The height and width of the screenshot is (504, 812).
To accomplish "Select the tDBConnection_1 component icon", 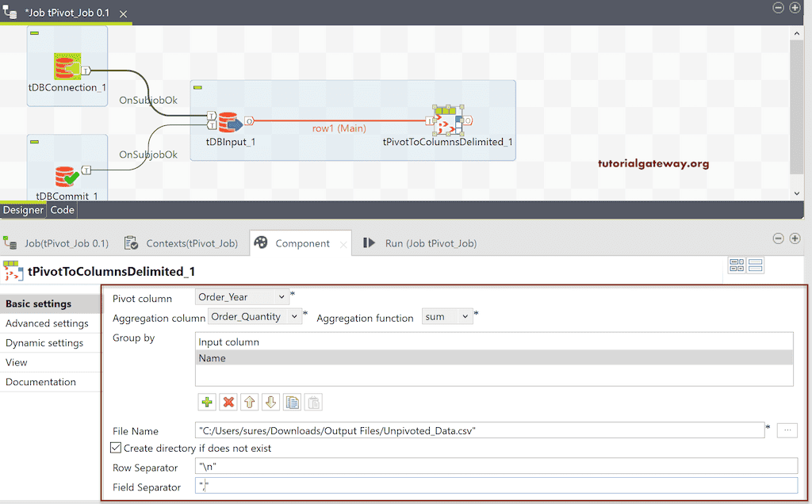I will (67, 67).
